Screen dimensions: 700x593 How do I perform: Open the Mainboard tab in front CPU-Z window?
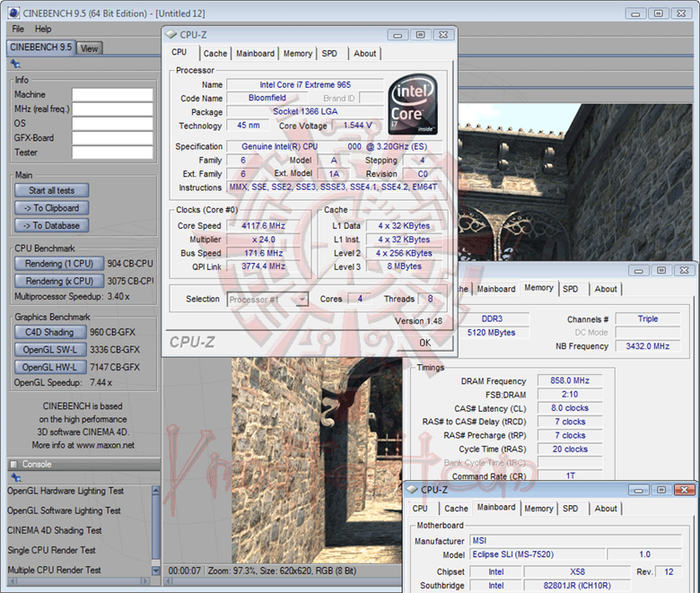[255, 54]
